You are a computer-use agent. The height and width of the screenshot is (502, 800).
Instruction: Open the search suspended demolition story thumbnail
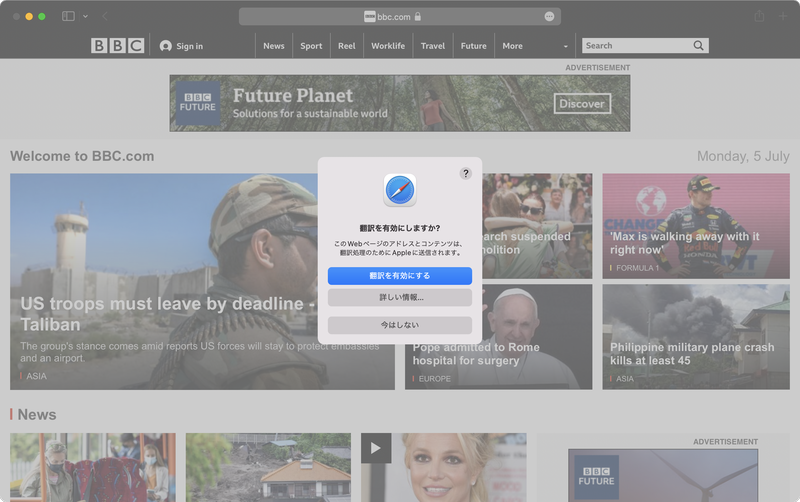pos(537,226)
